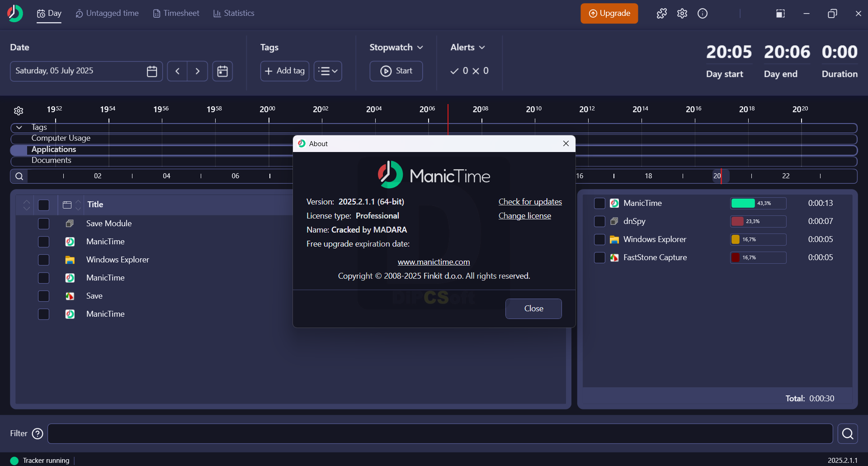The width and height of the screenshot is (868, 466).
Task: Jump to today calendar button
Action: [x=222, y=71]
